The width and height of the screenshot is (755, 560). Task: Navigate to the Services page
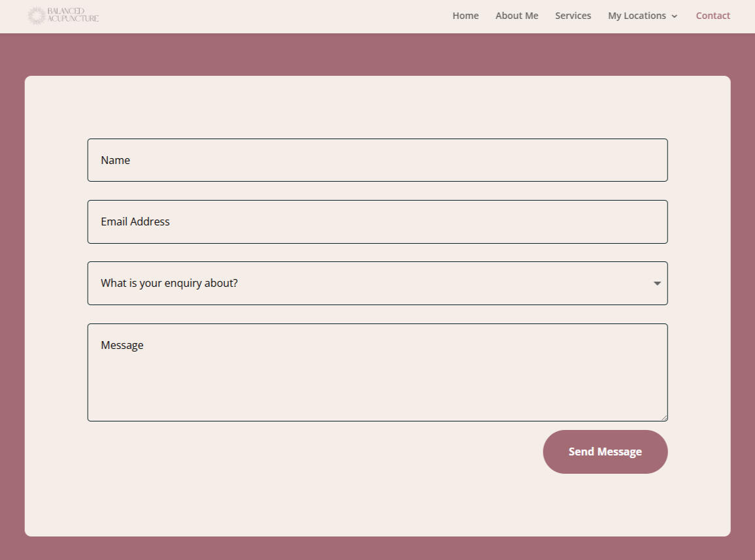pyautogui.click(x=573, y=16)
